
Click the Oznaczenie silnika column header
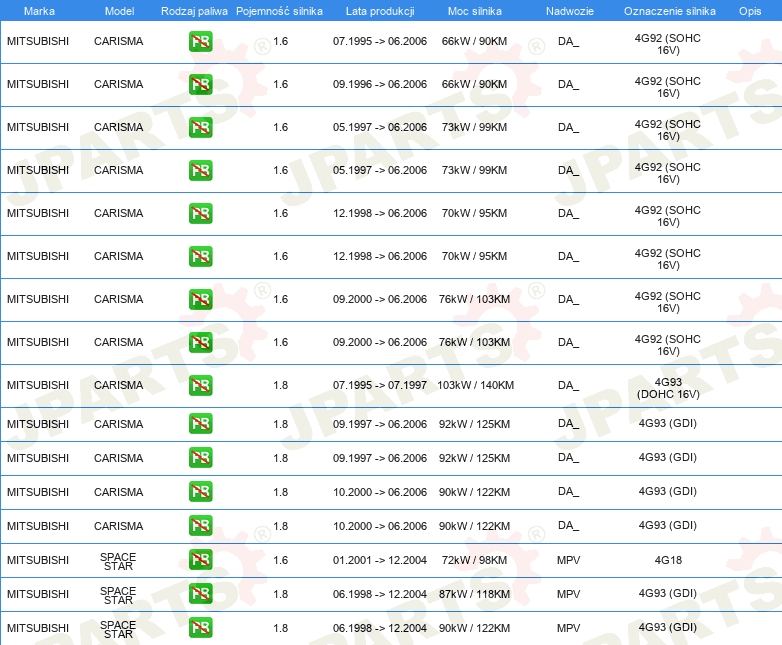tap(670, 11)
